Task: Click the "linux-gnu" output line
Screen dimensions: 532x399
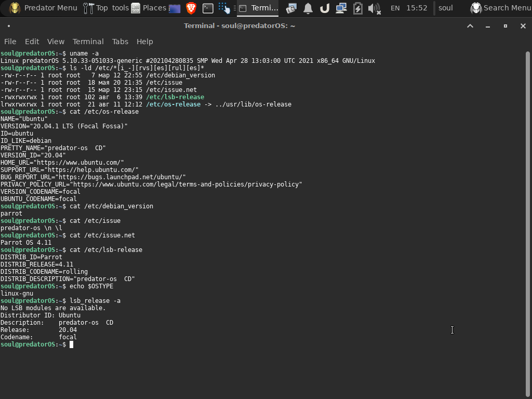Action: pos(17,294)
